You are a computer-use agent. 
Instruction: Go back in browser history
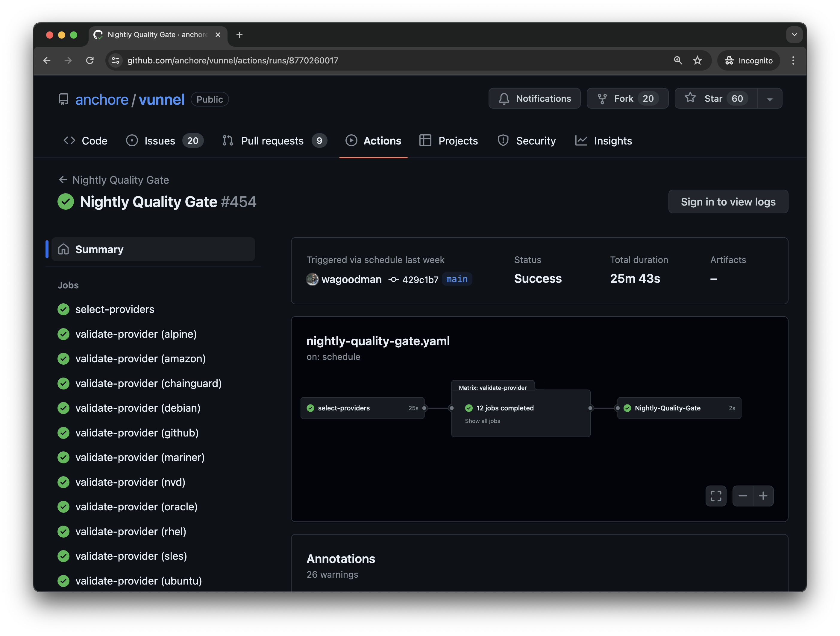47,60
